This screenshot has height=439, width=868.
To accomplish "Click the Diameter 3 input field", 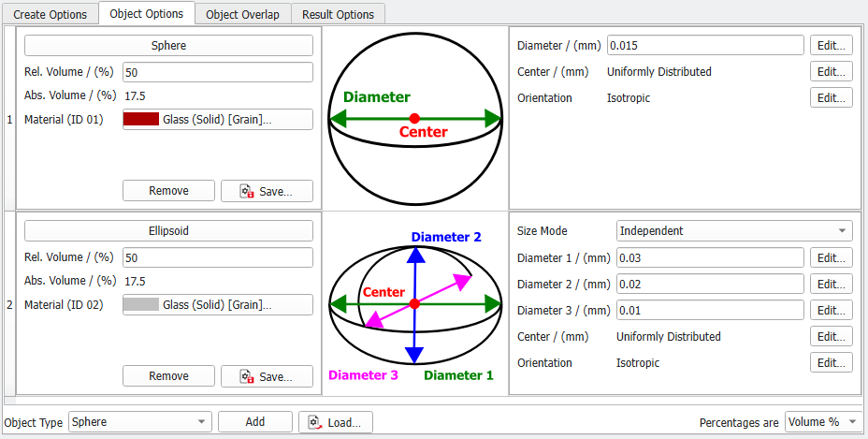I will [x=710, y=311].
